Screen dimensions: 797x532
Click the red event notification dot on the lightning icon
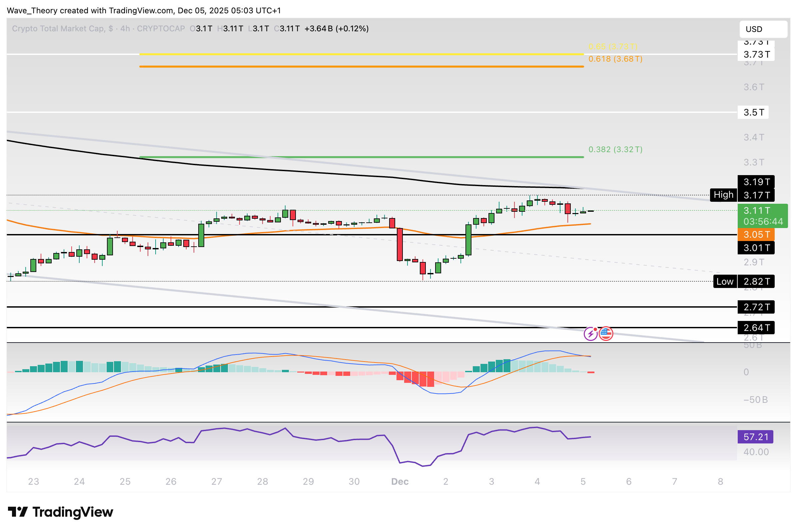point(595,329)
